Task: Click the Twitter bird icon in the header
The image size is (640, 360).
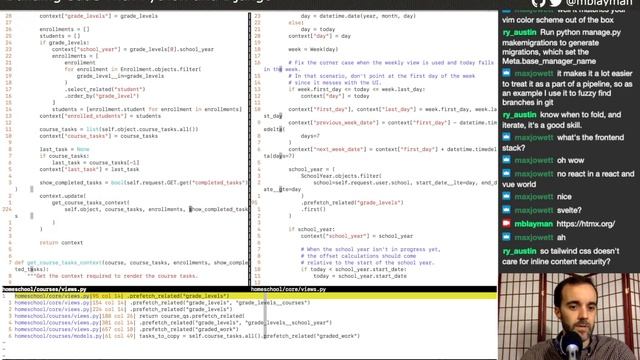Action: 556,3
